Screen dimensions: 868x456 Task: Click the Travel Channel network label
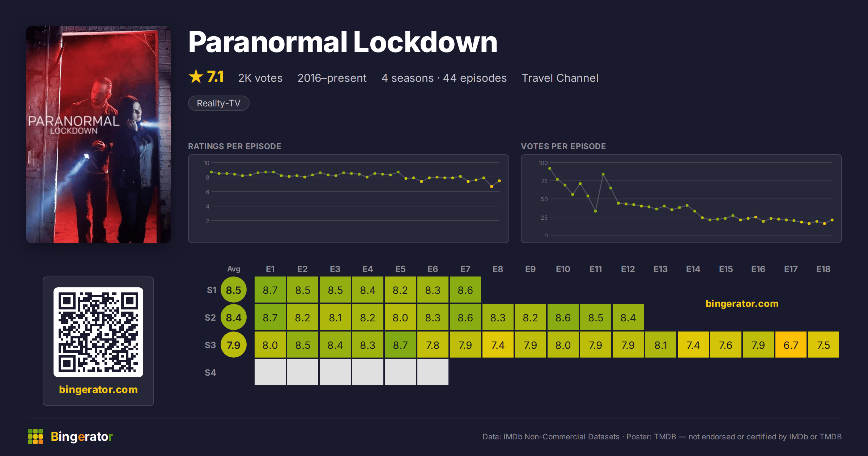[560, 78]
